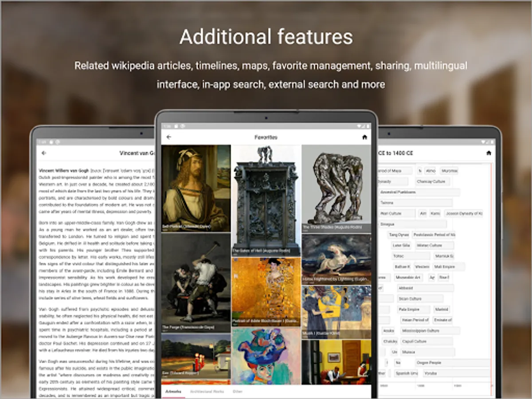This screenshot has height=399, width=532.
Task: Switch to the Architectural Works tab
Action: tap(207, 391)
